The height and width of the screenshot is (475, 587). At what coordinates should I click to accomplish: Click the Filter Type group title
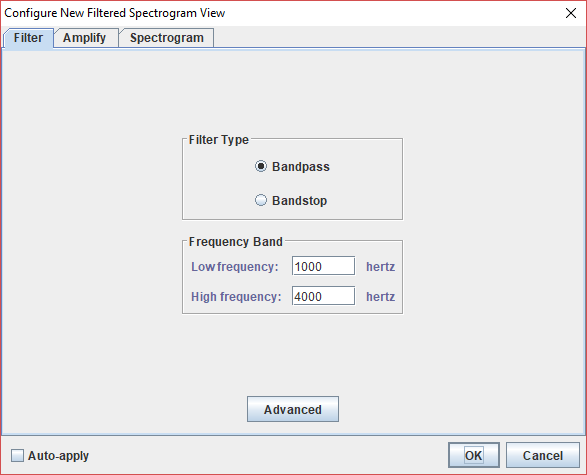tap(219, 140)
